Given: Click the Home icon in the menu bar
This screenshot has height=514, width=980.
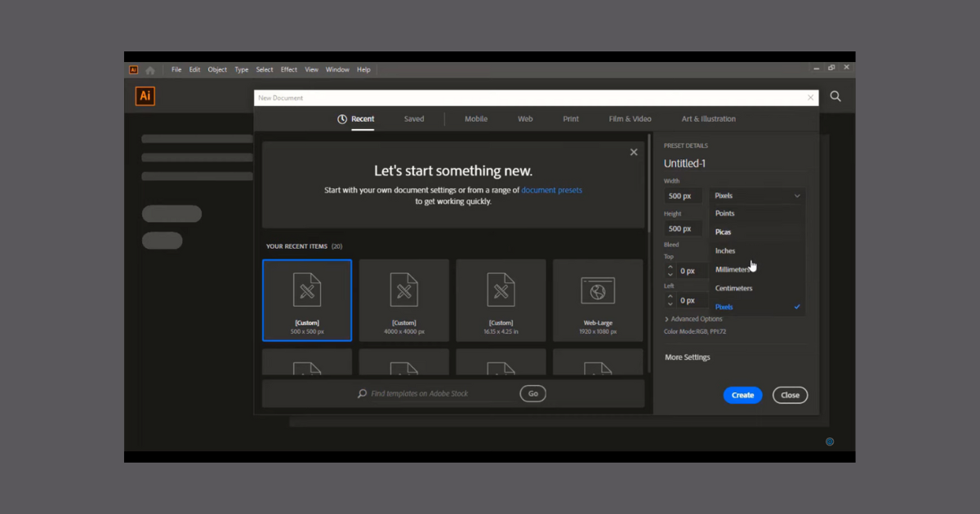Looking at the screenshot, I should click(150, 70).
